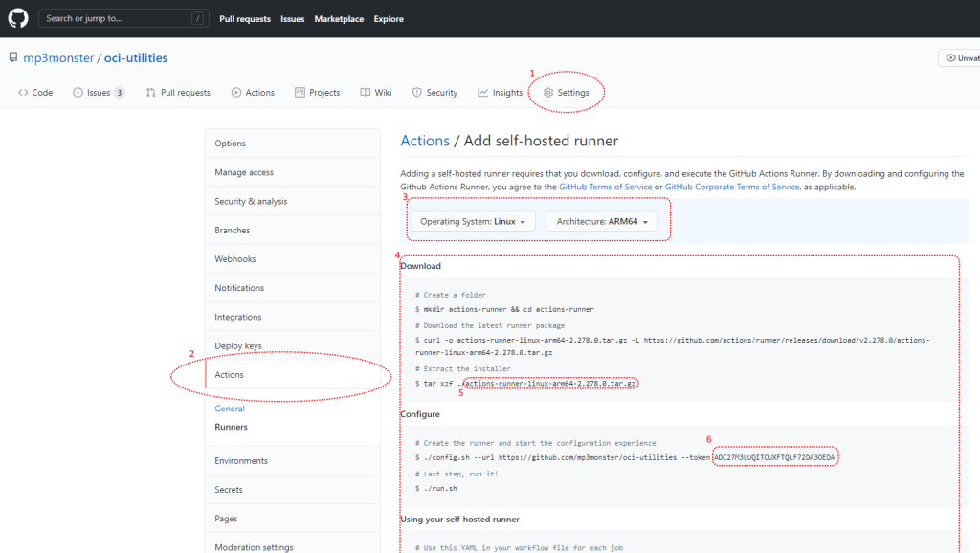
Task: Open the Code tab
Action: click(x=35, y=93)
